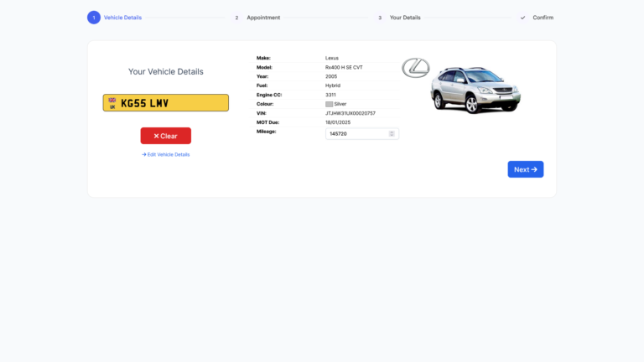The image size is (644, 362).
Task: Click the step 3 number badge
Action: click(x=380, y=18)
